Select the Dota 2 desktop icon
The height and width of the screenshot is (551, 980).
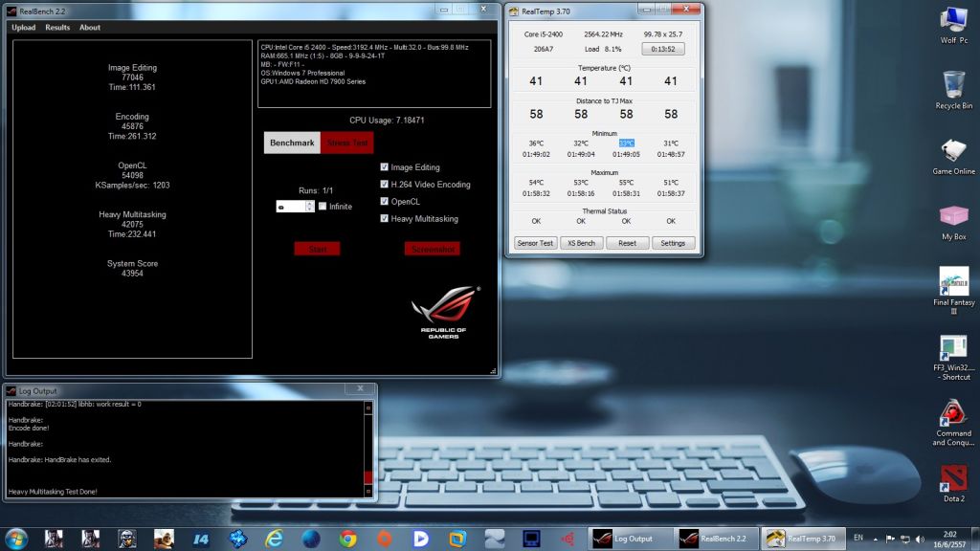coord(954,484)
